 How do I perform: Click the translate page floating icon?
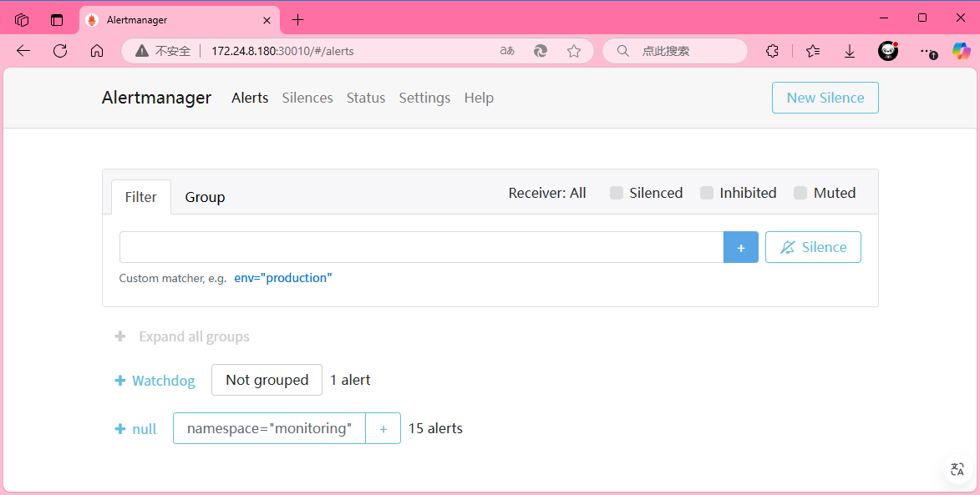(x=957, y=469)
